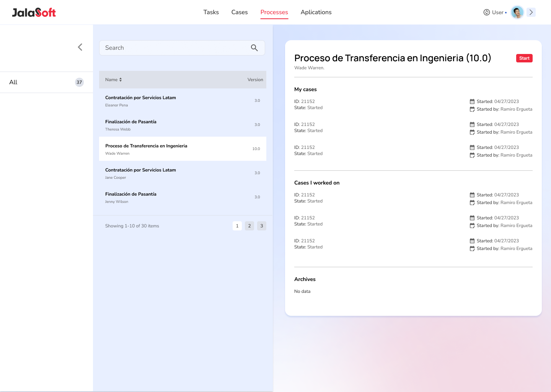The height and width of the screenshot is (392, 551).
Task: Select Contratación por Servicios Latam by Jane Cooper
Action: pos(183,173)
